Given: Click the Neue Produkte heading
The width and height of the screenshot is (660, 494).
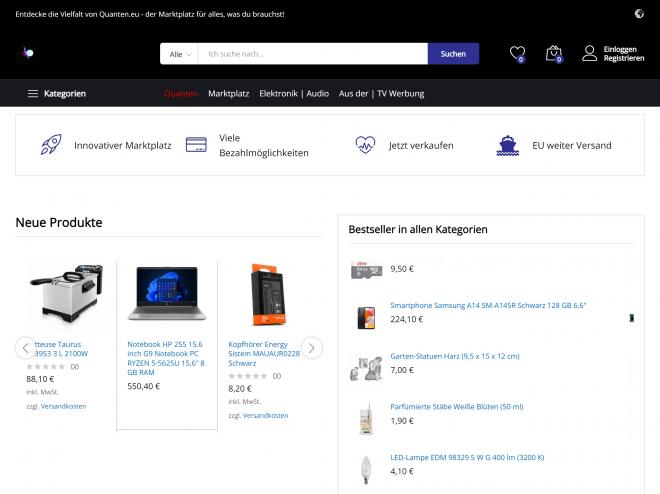Looking at the screenshot, I should coord(59,222).
